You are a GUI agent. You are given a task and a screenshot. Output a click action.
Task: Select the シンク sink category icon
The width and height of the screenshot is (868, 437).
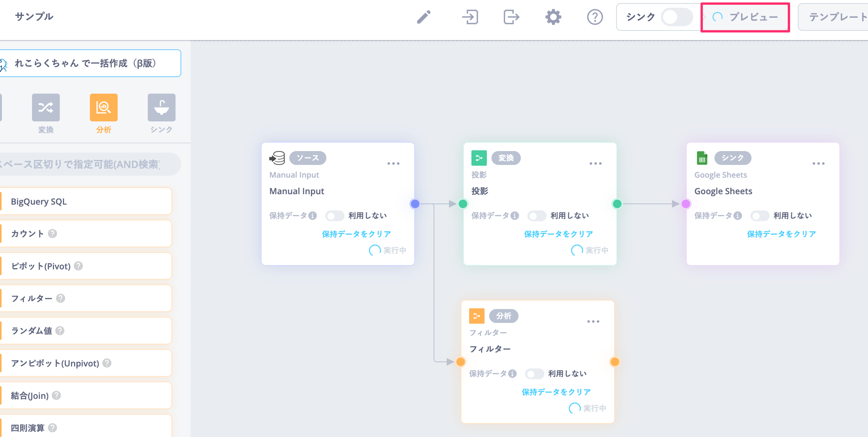point(162,108)
